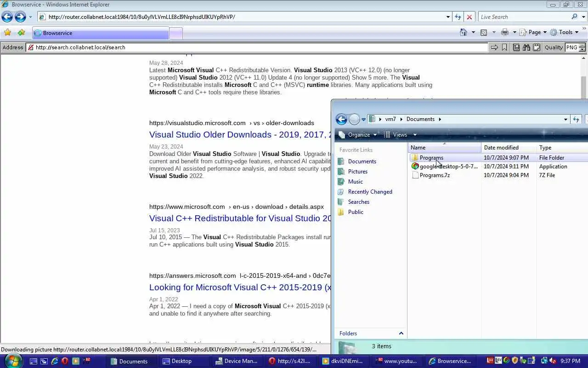
Task: Open Visual Studio Older Downloads link
Action: click(240, 135)
